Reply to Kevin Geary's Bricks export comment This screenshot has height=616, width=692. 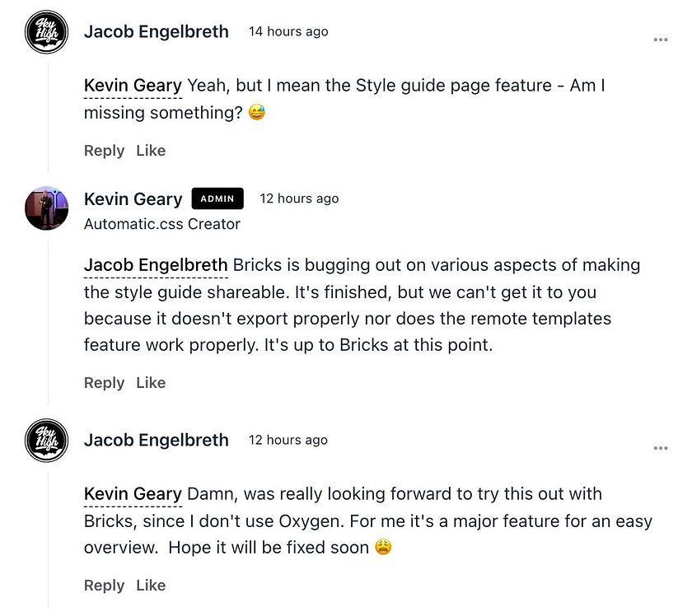tap(104, 383)
